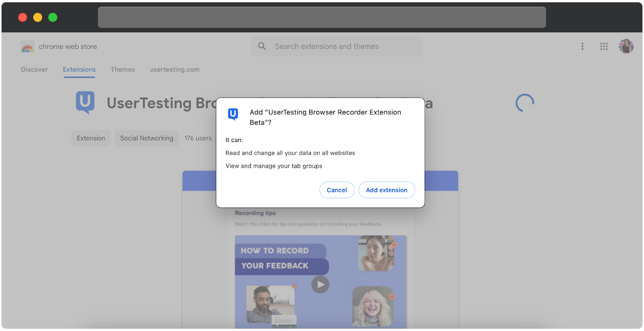Click the loading spinner icon
644x331 pixels.
click(x=525, y=103)
